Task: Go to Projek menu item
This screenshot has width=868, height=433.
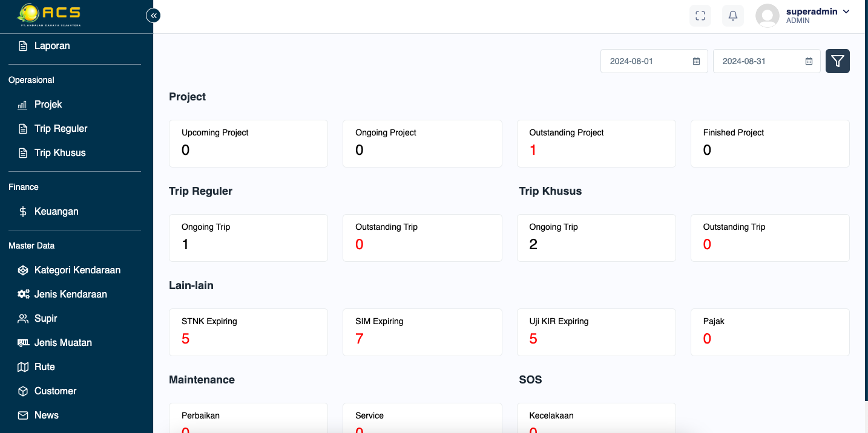Action: [48, 105]
